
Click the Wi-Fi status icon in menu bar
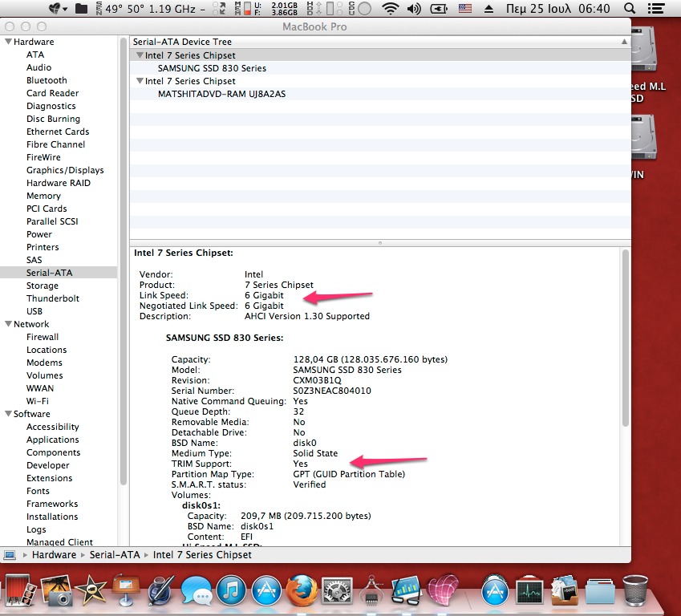pos(390,8)
